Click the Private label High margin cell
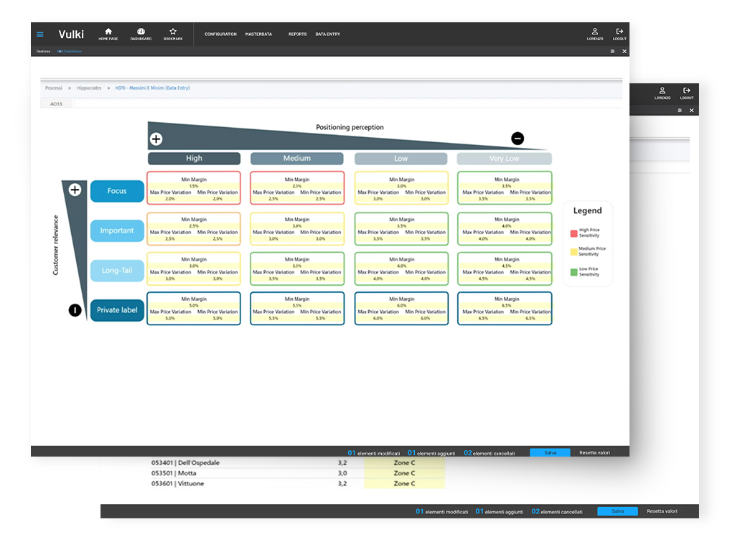Image resolution: width=735 pixels, height=560 pixels. pyautogui.click(x=193, y=308)
